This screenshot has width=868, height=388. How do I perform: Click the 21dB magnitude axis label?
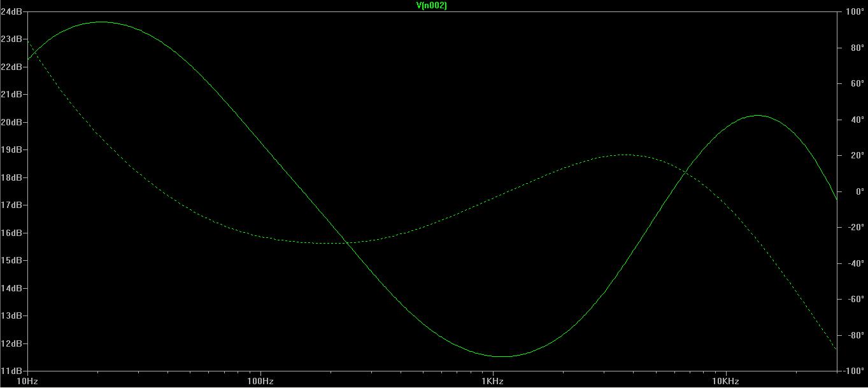point(11,95)
